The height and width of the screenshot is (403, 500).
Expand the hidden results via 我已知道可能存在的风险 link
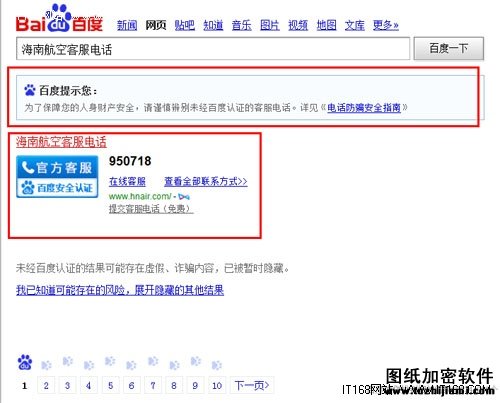click(120, 290)
